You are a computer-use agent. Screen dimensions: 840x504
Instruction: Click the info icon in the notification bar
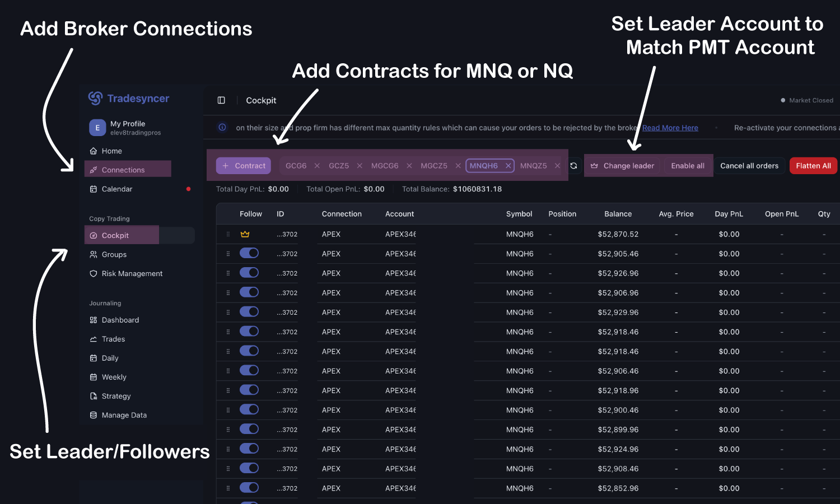point(222,127)
